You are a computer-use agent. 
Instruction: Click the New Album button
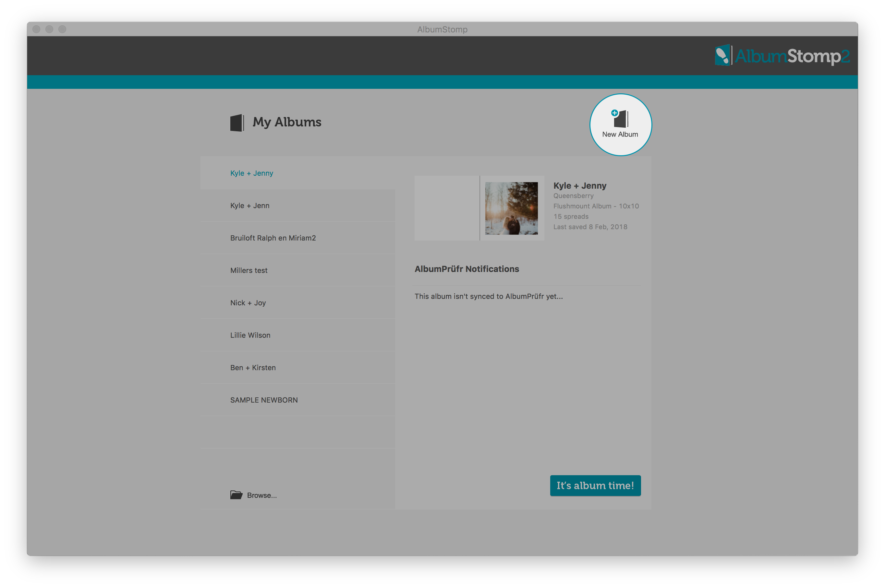(620, 124)
